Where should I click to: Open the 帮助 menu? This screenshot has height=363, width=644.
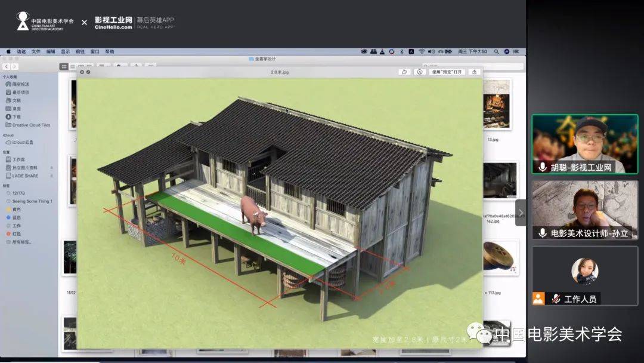[110, 51]
